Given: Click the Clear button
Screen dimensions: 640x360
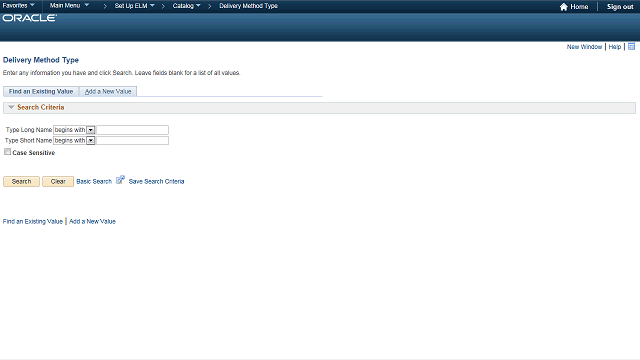Looking at the screenshot, I should click(58, 181).
